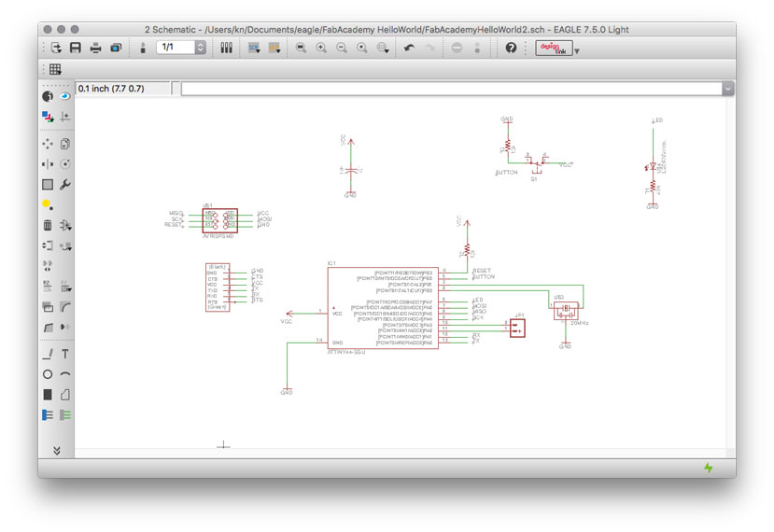This screenshot has height=532, width=774.
Task: Click the Go traffic-light icon
Action: tap(477, 48)
